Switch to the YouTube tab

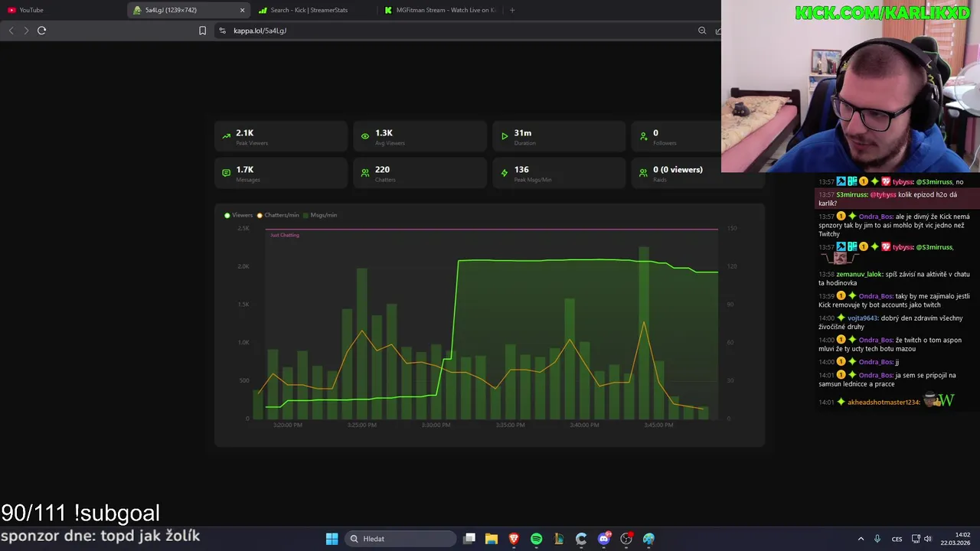[63, 10]
